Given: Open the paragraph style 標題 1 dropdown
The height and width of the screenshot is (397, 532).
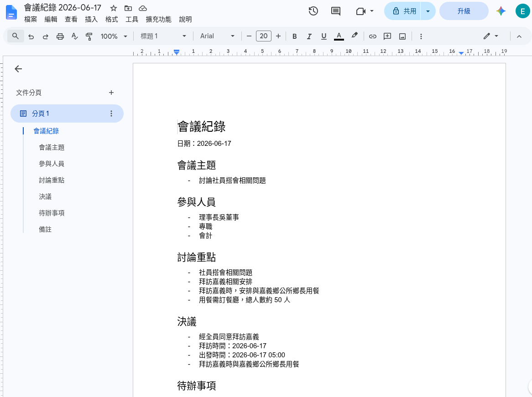Looking at the screenshot, I should pyautogui.click(x=163, y=36).
